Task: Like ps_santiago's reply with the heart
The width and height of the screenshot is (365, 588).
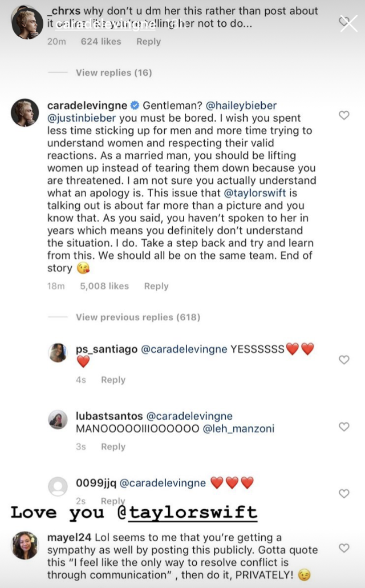Action: coord(344,360)
